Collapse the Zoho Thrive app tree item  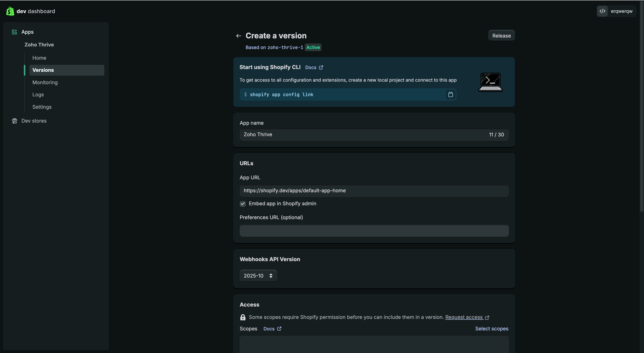tap(39, 45)
